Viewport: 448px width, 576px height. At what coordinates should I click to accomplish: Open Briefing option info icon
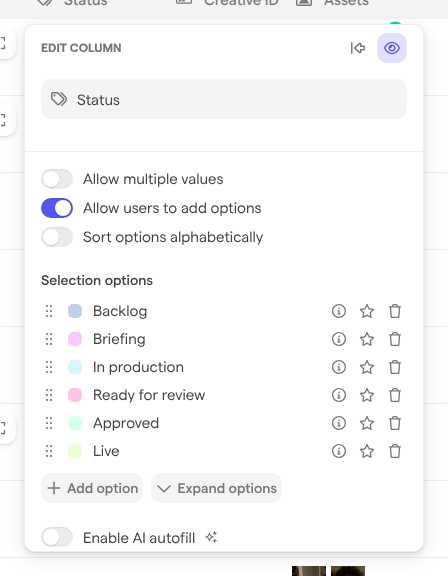click(x=339, y=339)
